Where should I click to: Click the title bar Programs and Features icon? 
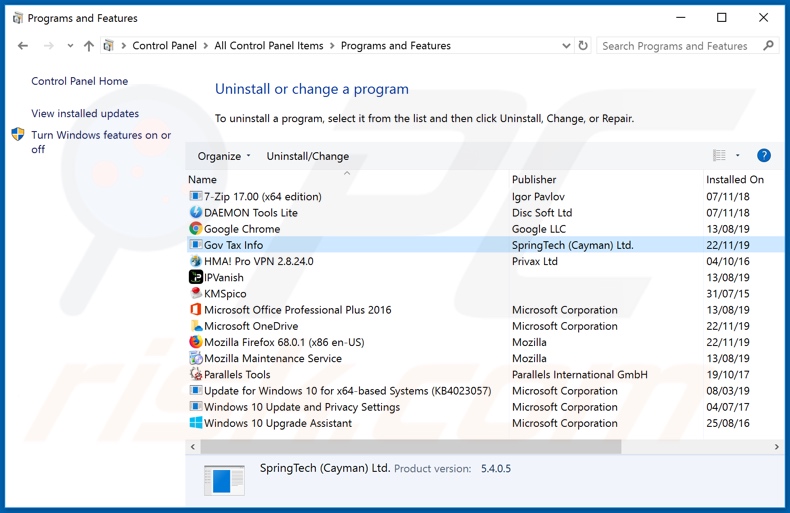click(x=18, y=18)
